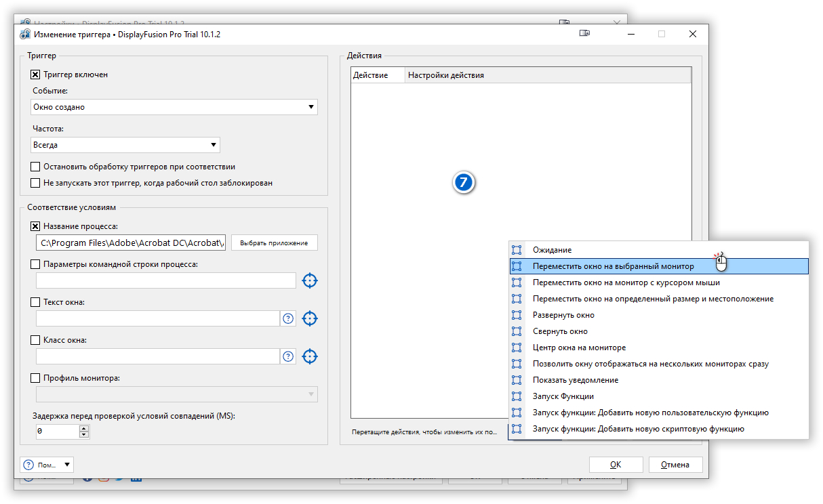823x504 pixels.
Task: Click the icon next to Свернуть окно
Action: (x=517, y=331)
